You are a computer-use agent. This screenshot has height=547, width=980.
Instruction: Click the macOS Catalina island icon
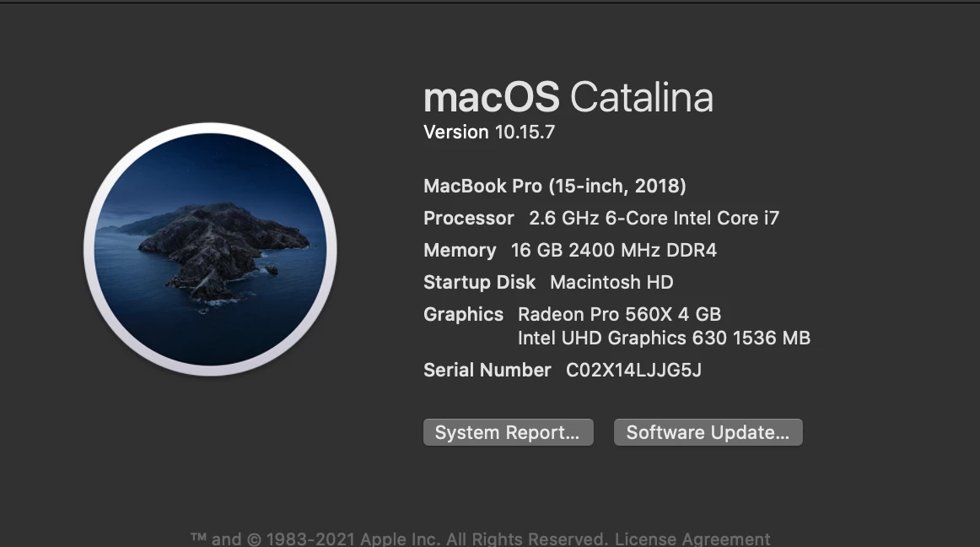click(210, 249)
